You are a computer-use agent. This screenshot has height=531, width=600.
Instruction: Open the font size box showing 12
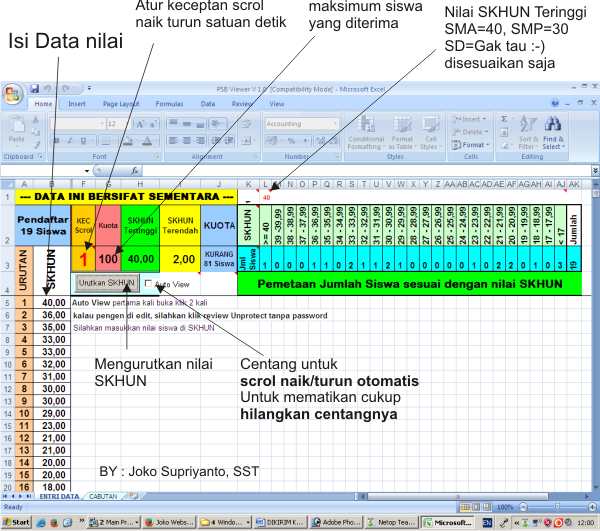115,124
